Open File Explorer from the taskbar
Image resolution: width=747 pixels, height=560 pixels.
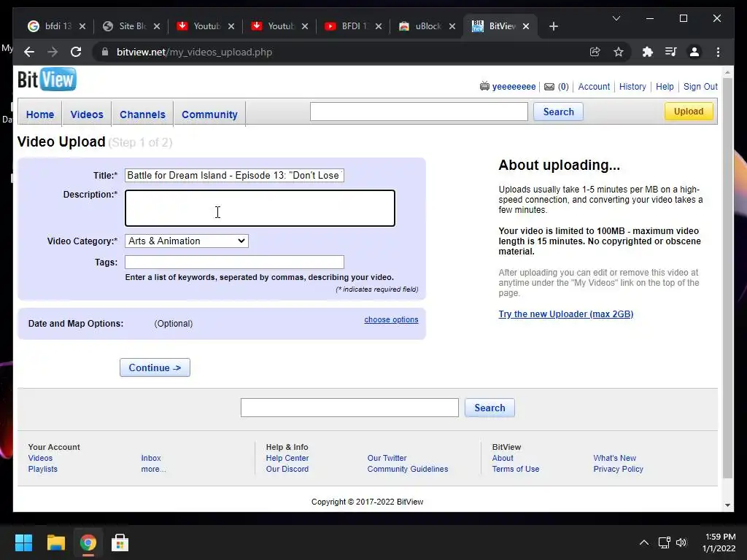(55, 542)
